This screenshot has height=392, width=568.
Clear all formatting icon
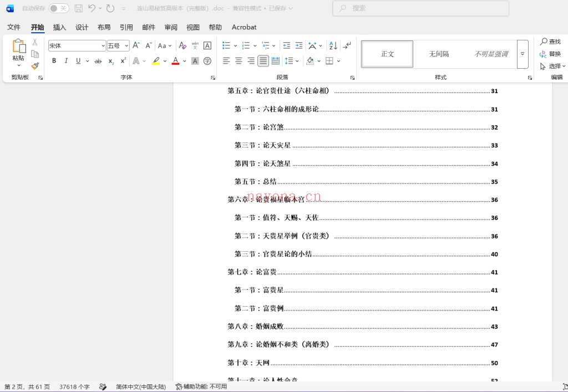click(x=182, y=45)
